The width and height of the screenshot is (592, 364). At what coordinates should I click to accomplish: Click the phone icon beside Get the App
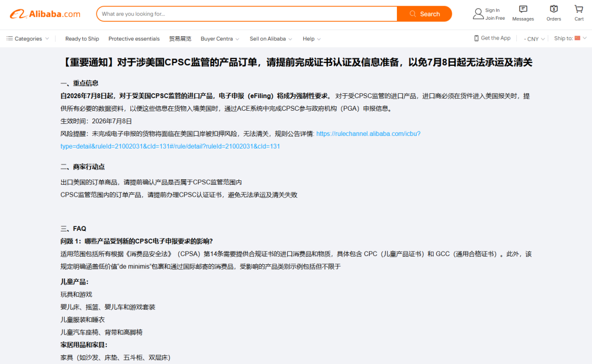click(476, 38)
